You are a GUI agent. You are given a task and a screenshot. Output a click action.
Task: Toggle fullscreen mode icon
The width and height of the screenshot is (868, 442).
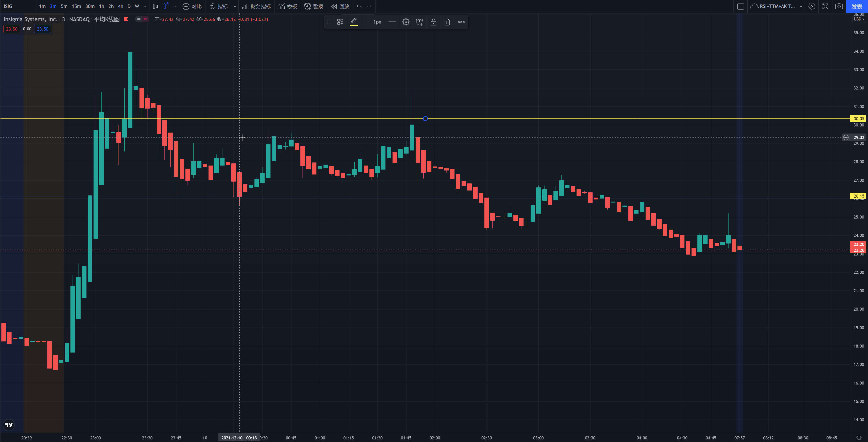click(825, 6)
